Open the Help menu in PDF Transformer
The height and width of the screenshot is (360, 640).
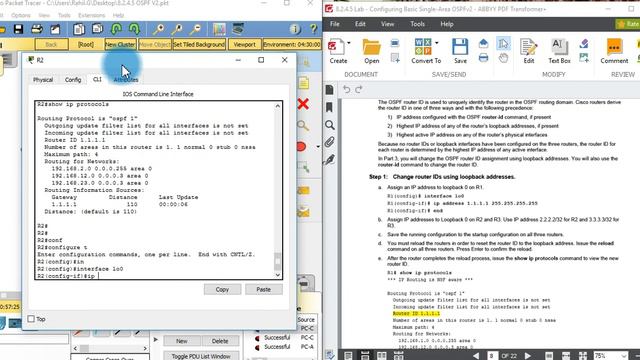pos(447,24)
